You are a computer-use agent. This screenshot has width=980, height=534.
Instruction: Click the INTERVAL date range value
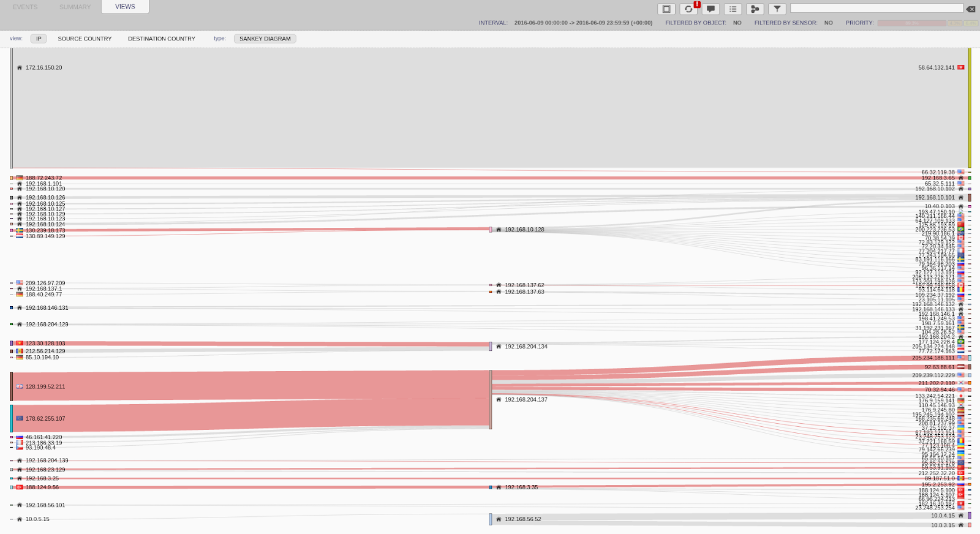[583, 23]
